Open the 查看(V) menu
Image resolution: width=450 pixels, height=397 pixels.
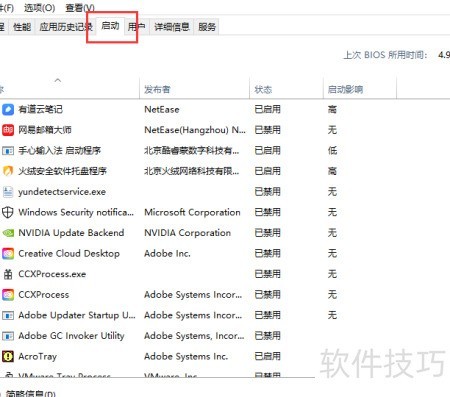coord(80,7)
